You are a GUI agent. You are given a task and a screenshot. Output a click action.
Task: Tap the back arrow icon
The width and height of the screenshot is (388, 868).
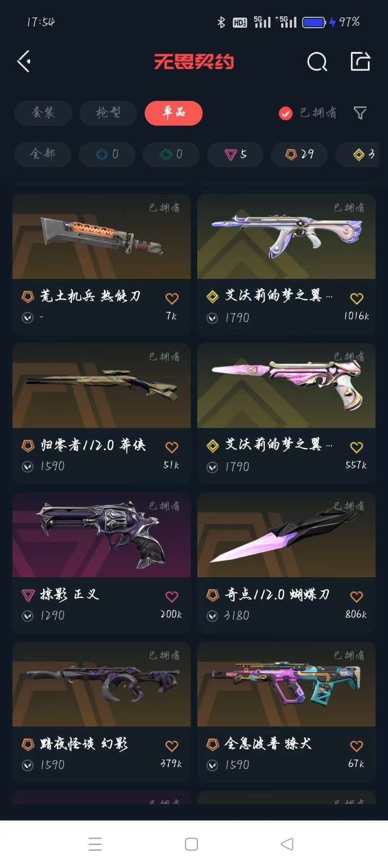pos(24,61)
